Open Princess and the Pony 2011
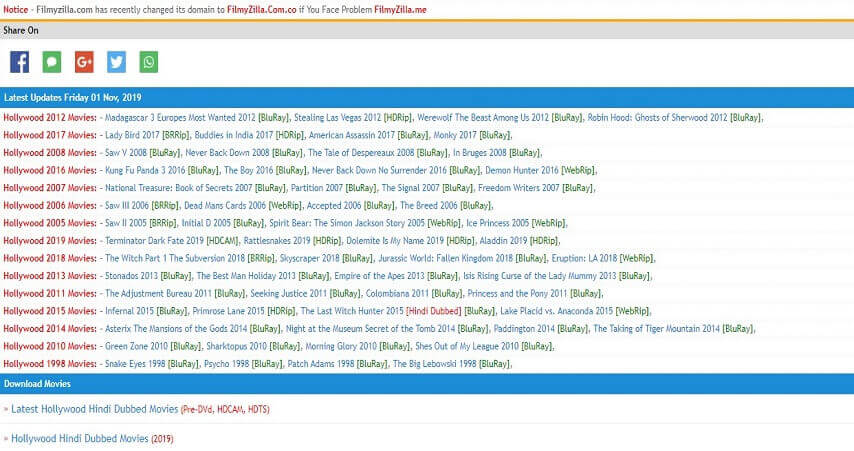The height and width of the screenshot is (451, 854). pyautogui.click(x=534, y=294)
